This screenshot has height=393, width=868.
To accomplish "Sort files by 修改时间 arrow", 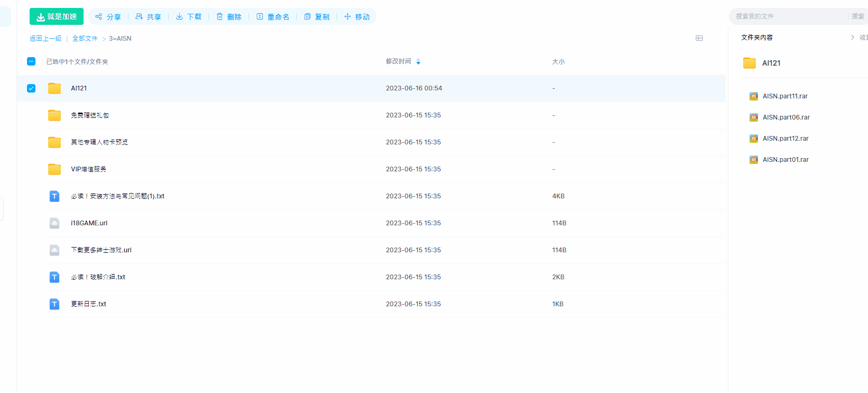I will coord(418,62).
